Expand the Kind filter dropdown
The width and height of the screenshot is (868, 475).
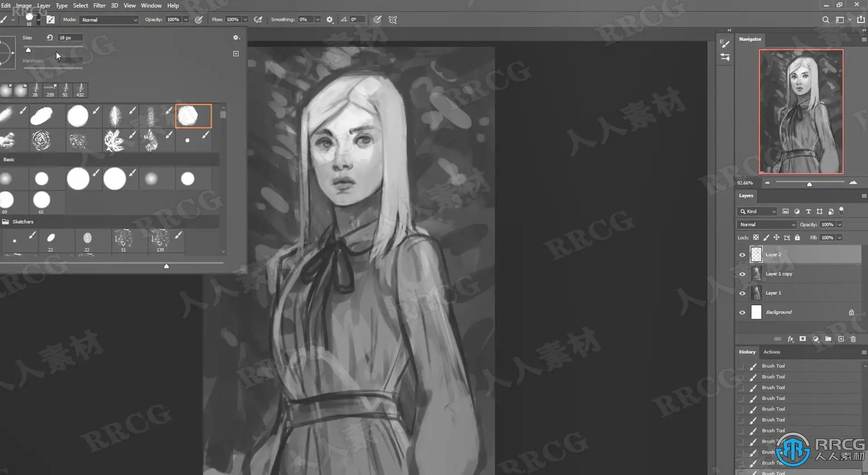[x=757, y=212]
